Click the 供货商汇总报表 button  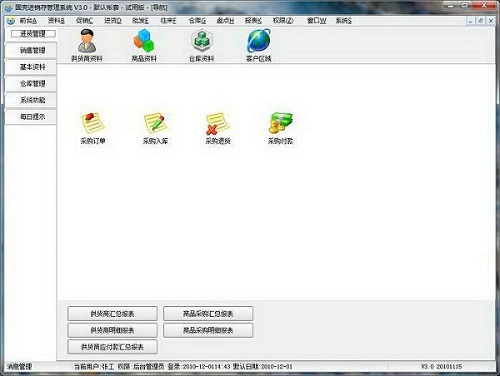click(x=112, y=314)
